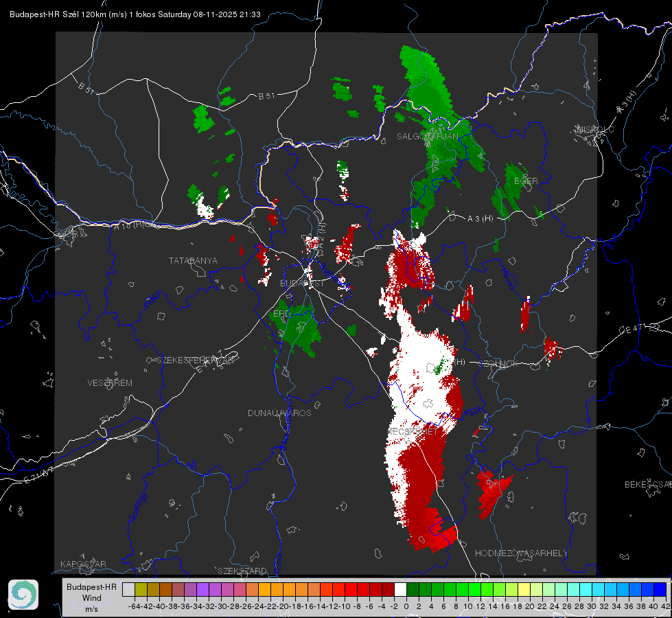
Task: Click the DUNAÚJVÁROS city label
Action: 279,413
